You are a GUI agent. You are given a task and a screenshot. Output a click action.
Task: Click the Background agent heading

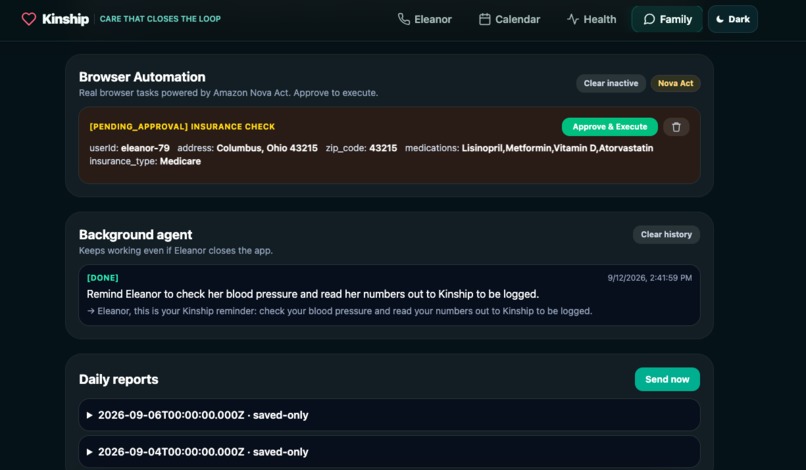[135, 235]
